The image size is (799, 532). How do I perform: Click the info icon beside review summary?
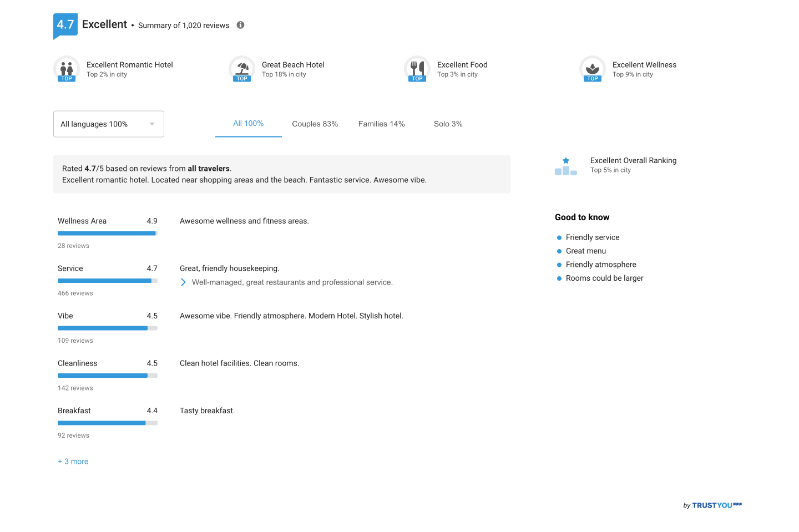[x=240, y=25]
